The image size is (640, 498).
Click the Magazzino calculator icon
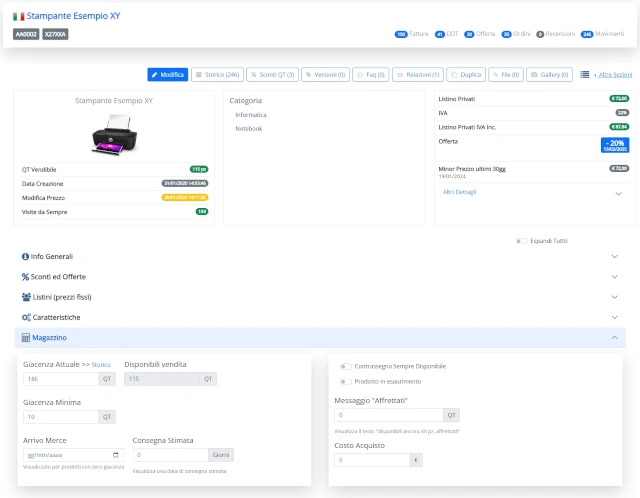pyautogui.click(x=26, y=338)
